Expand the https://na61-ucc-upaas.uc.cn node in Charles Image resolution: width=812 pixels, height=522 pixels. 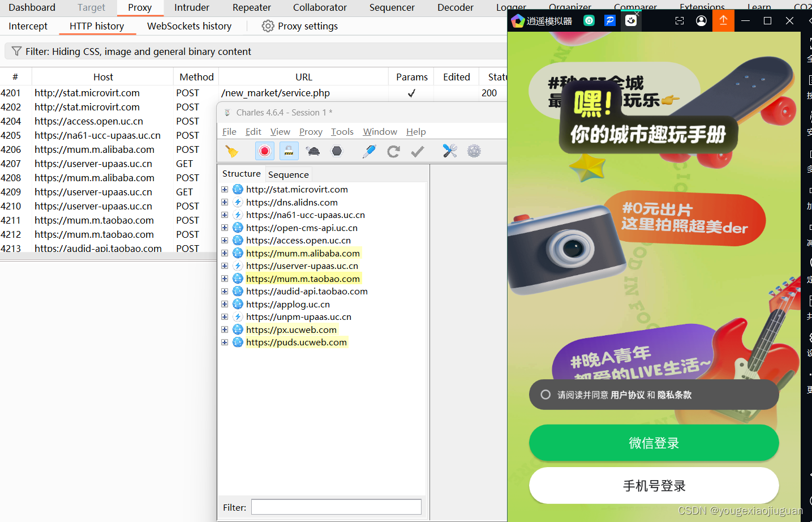point(225,215)
